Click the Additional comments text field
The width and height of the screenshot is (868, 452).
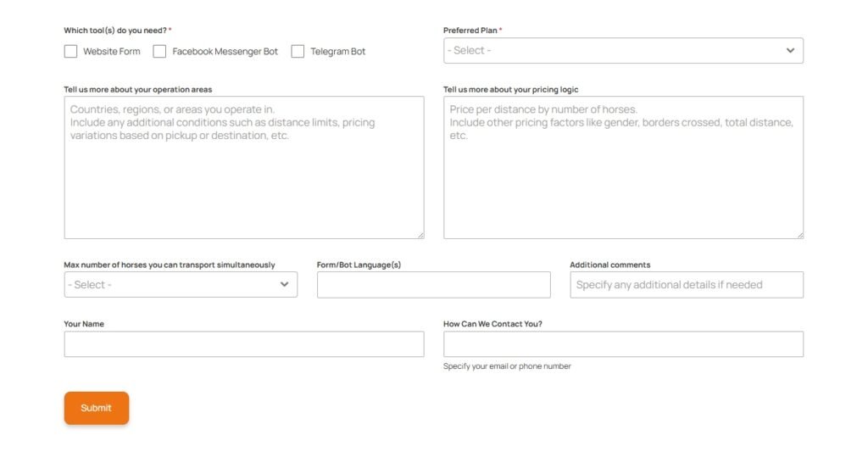pyautogui.click(x=686, y=285)
